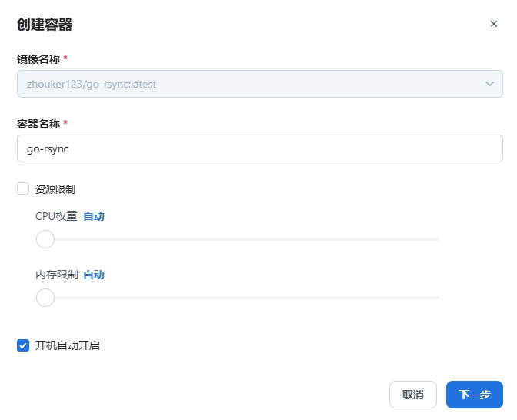
Task: Click the chevron arrow in the 镜像名称 field
Action: pyautogui.click(x=489, y=84)
